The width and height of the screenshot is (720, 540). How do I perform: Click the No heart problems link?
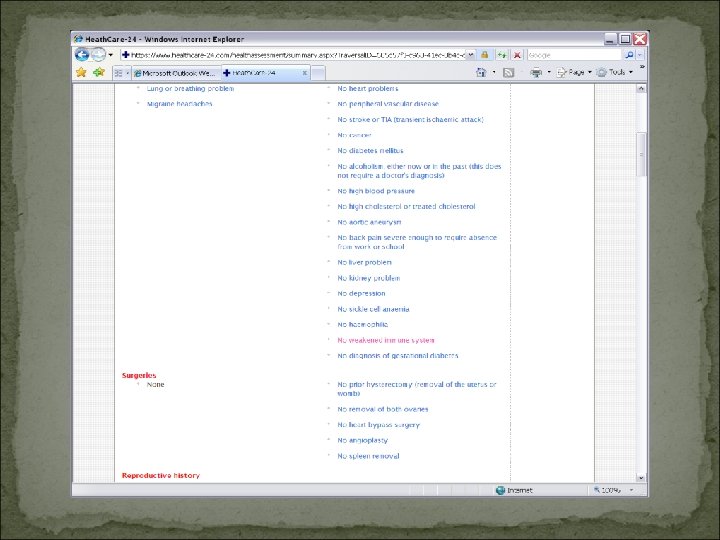(368, 89)
